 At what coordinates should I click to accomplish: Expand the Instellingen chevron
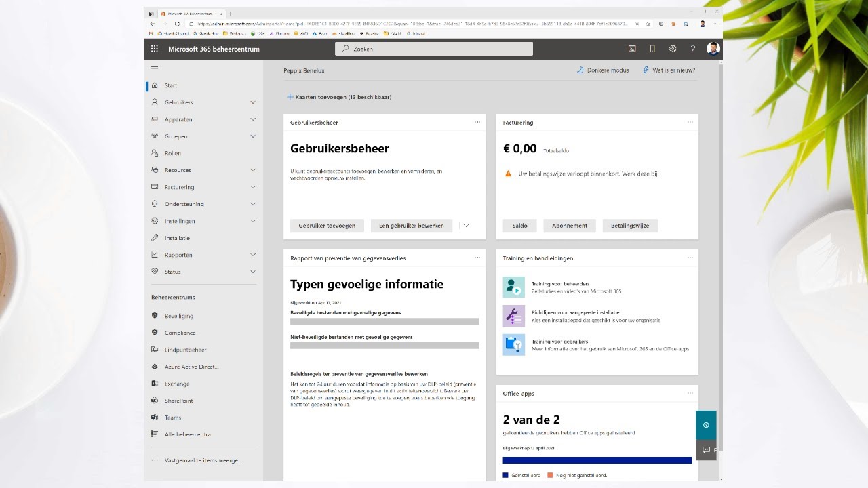253,221
